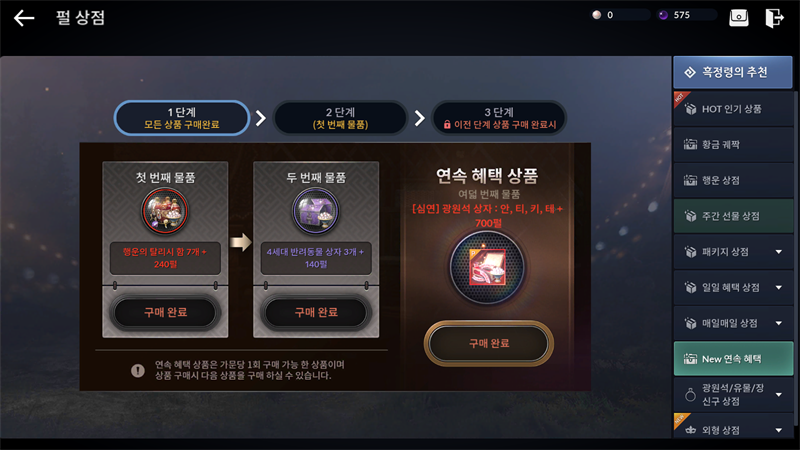Switch to the 2단계 step tab
This screenshot has width=800, height=450.
340,118
